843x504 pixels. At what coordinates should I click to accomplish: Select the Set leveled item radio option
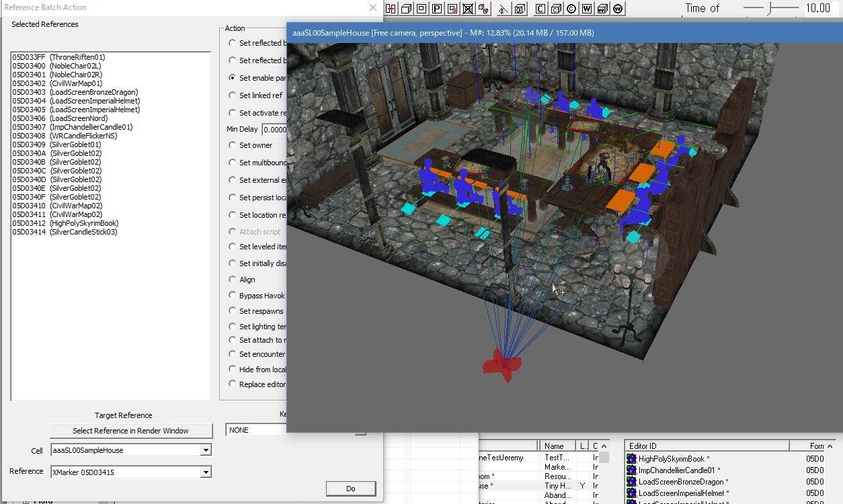[x=233, y=247]
